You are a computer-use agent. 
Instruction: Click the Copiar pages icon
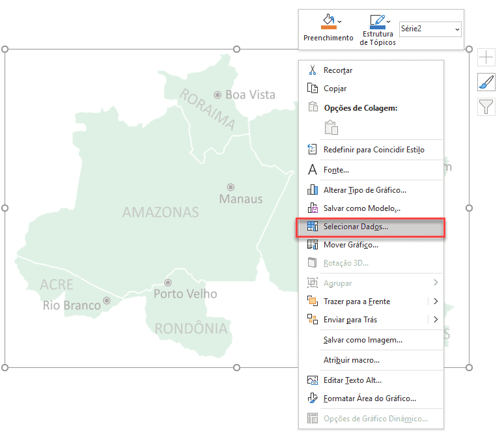point(312,88)
